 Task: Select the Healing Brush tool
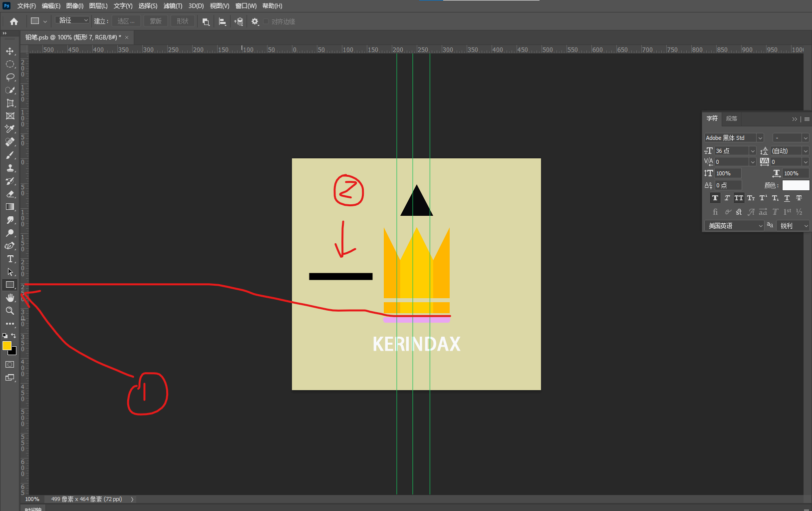pos(10,142)
